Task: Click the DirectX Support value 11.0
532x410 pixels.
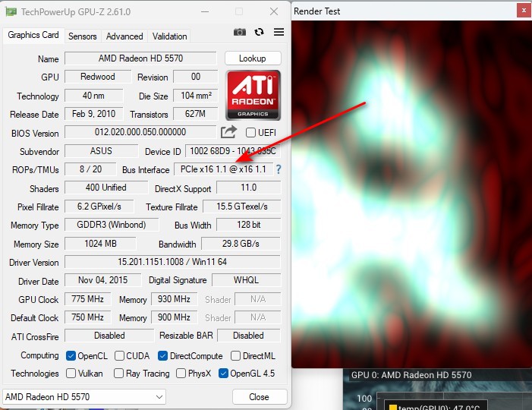Action: [249, 188]
